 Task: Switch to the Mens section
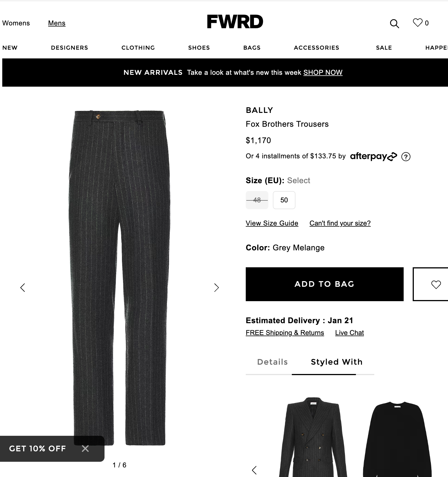point(57,23)
